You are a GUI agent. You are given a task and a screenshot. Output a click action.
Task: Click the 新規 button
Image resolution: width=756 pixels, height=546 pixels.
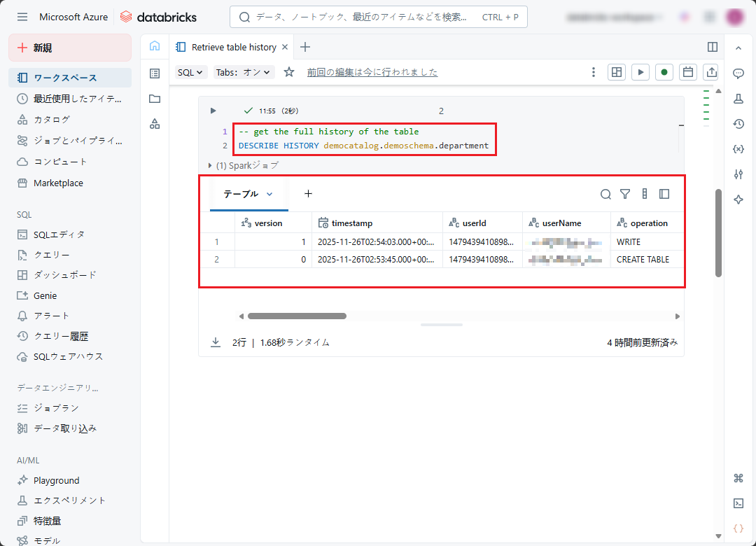click(70, 48)
